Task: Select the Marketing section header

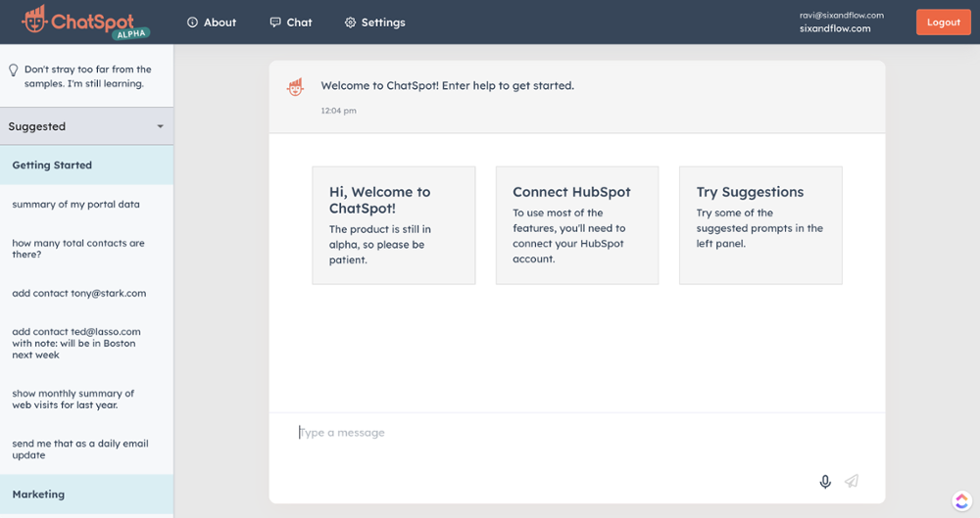Action: click(x=87, y=494)
